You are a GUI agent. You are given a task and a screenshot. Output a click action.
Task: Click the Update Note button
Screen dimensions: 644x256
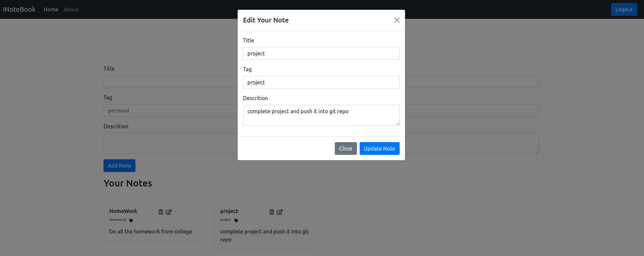coord(379,148)
